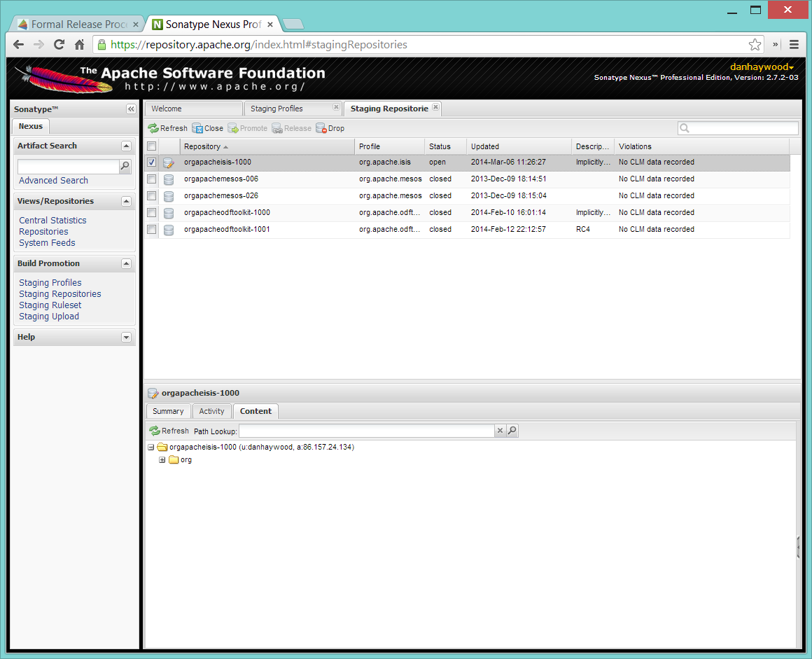Close the selected staging repository

point(207,128)
